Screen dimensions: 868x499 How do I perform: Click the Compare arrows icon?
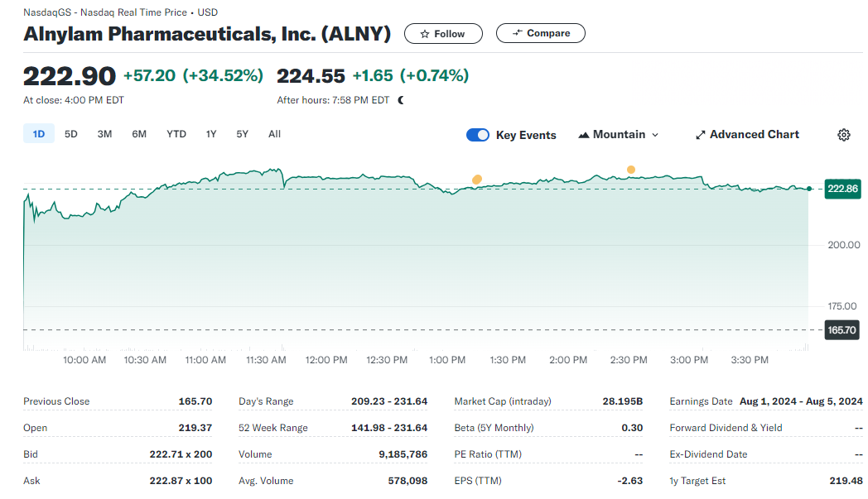pyautogui.click(x=518, y=33)
